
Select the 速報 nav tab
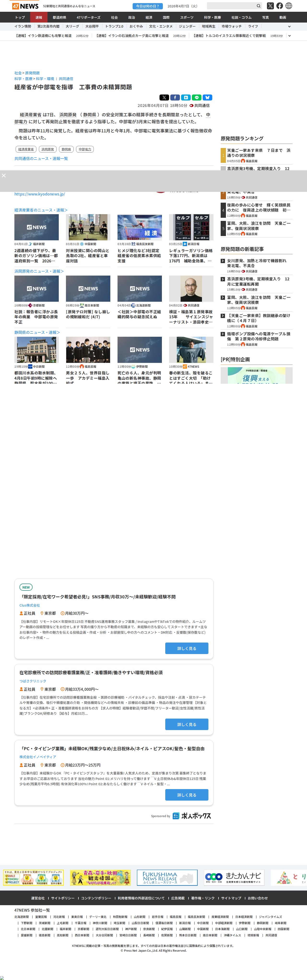(x=39, y=18)
